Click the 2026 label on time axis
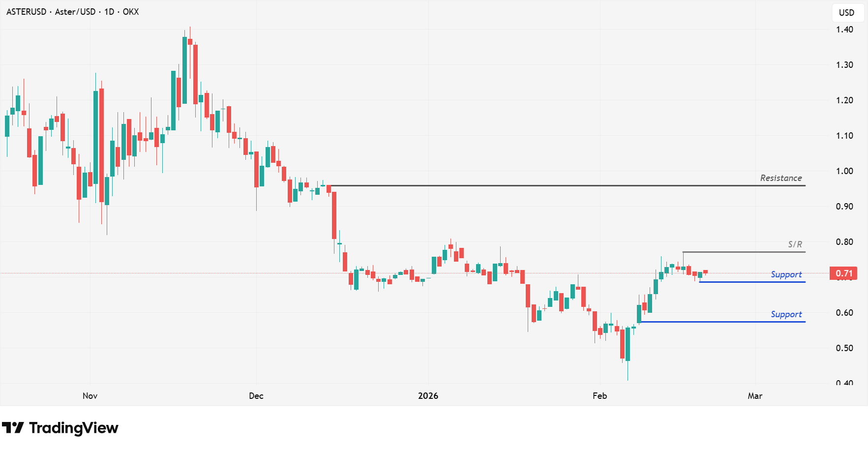This screenshot has width=868, height=450. pyautogui.click(x=428, y=396)
